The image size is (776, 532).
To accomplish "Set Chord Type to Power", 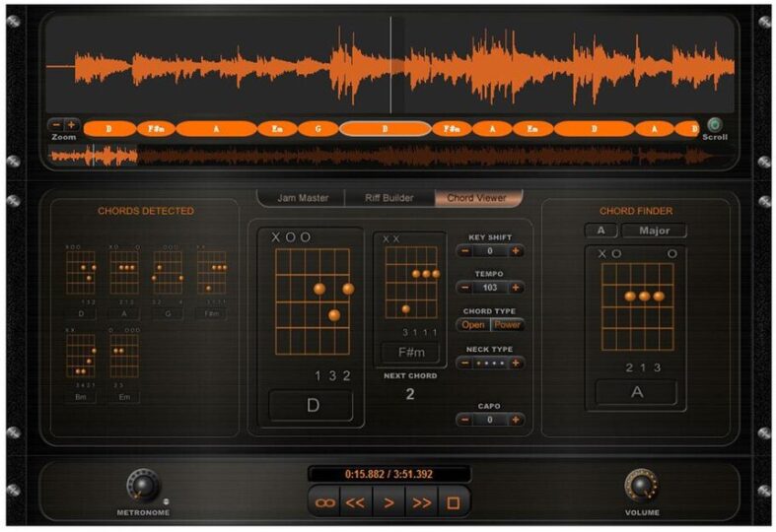I will [507, 325].
